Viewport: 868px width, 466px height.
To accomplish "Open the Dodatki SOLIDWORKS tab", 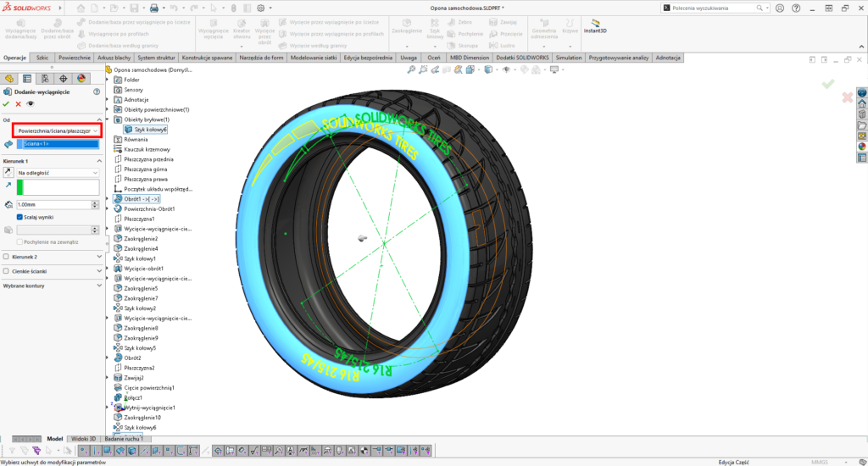I will pyautogui.click(x=522, y=58).
